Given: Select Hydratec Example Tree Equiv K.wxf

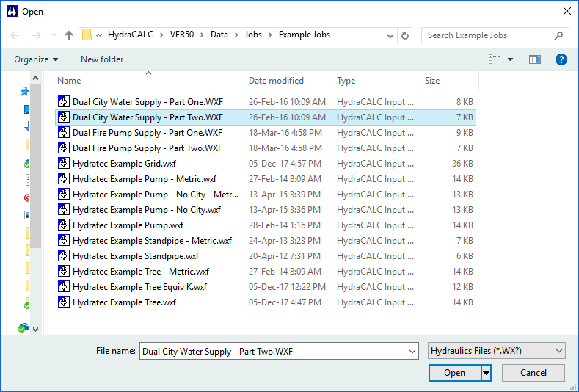Looking at the screenshot, I should pyautogui.click(x=266, y=287).
